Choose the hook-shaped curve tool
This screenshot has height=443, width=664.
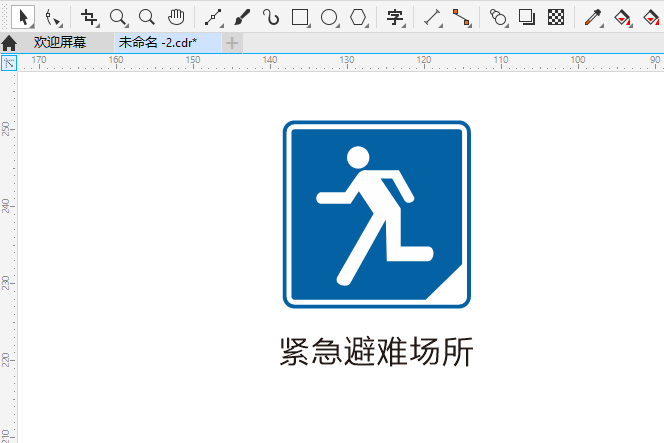[271, 17]
